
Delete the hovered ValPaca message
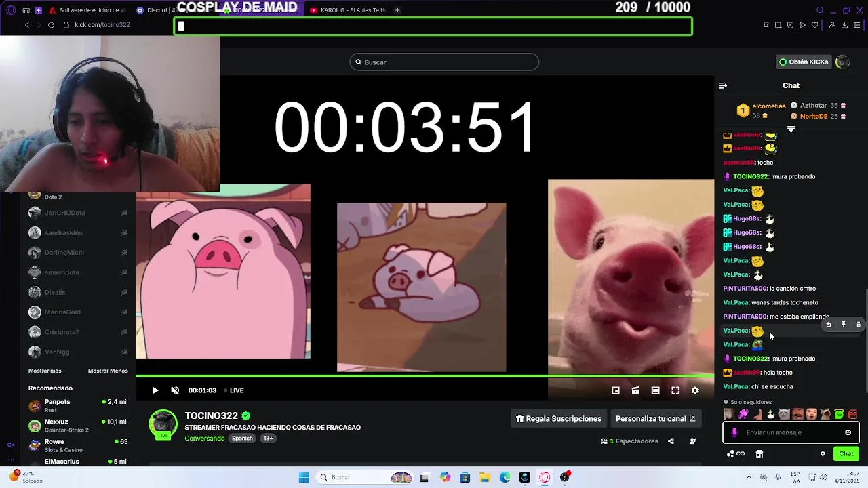[x=859, y=325]
